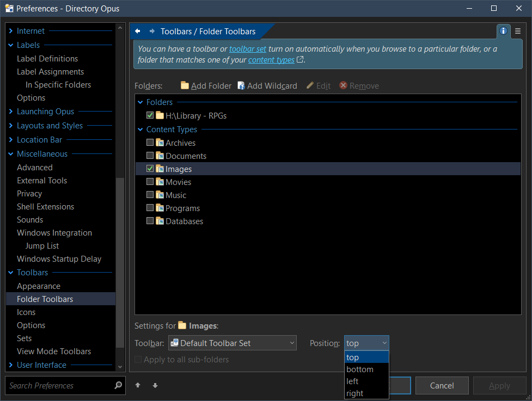Select bottom in Position list

[366, 369]
